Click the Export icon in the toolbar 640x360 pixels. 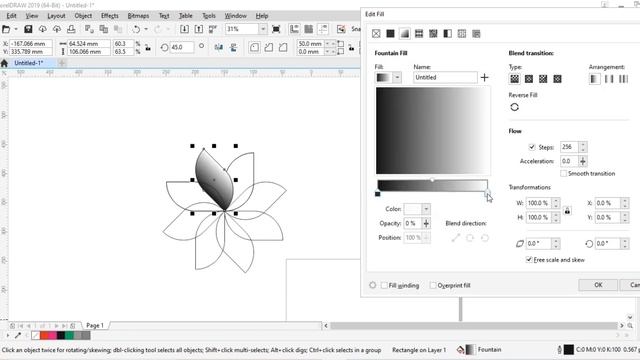pos(199,29)
